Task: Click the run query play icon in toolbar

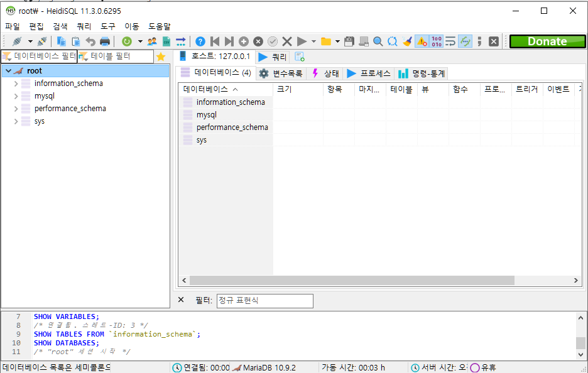Action: (x=302, y=41)
